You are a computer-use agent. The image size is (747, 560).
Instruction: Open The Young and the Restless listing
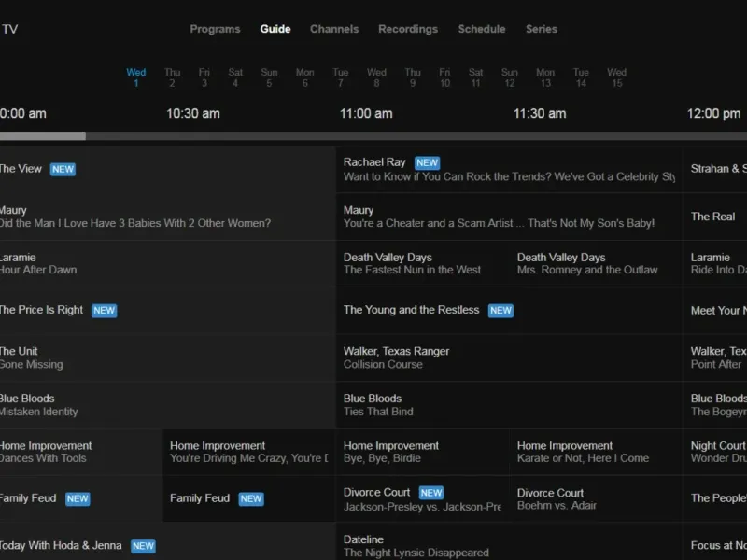pyautogui.click(x=509, y=311)
